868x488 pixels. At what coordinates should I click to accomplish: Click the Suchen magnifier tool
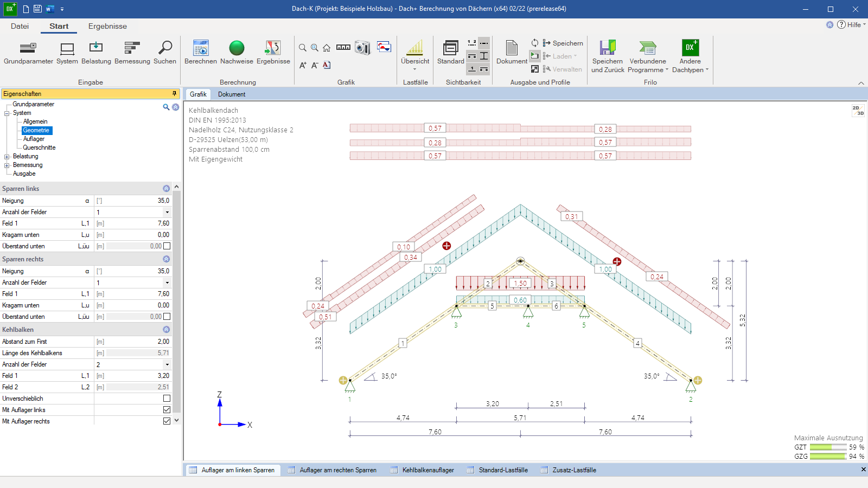coord(165,53)
